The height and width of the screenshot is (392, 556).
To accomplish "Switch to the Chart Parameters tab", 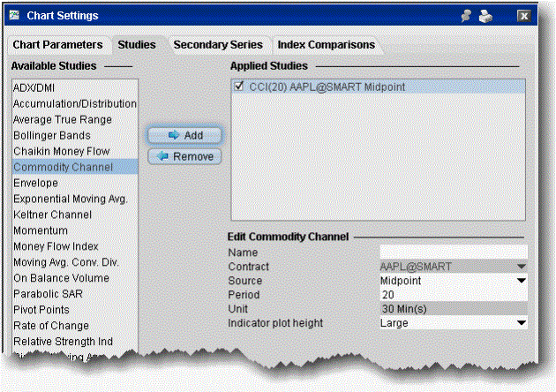I will coord(58,45).
